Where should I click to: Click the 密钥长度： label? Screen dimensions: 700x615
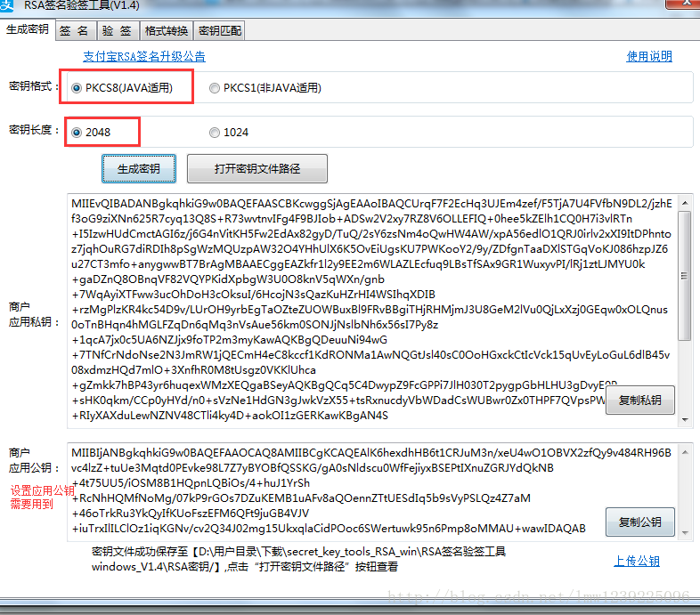[34, 130]
